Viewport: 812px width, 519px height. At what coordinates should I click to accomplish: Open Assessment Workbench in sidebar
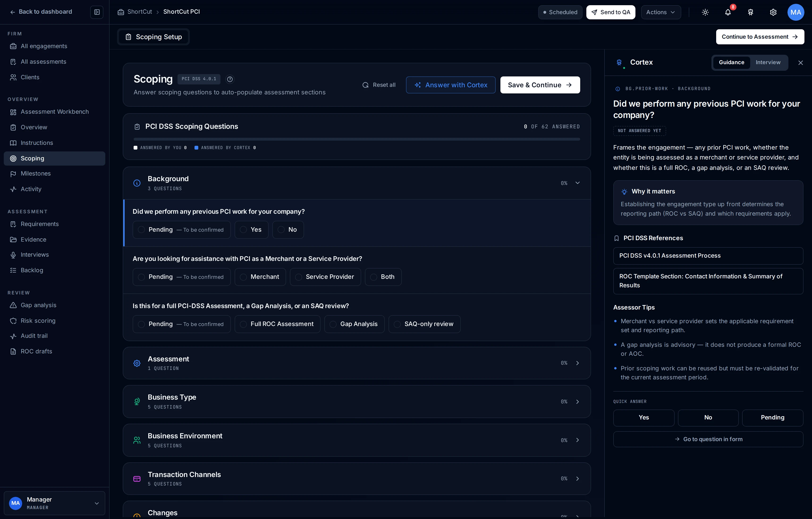pyautogui.click(x=55, y=112)
